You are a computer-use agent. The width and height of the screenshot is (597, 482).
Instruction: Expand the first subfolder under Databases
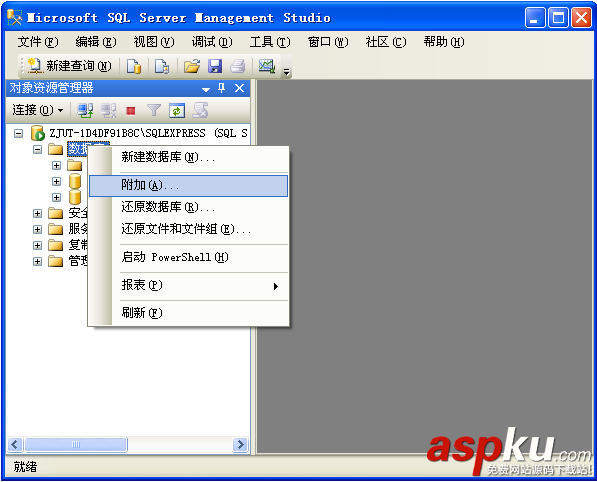pos(57,165)
